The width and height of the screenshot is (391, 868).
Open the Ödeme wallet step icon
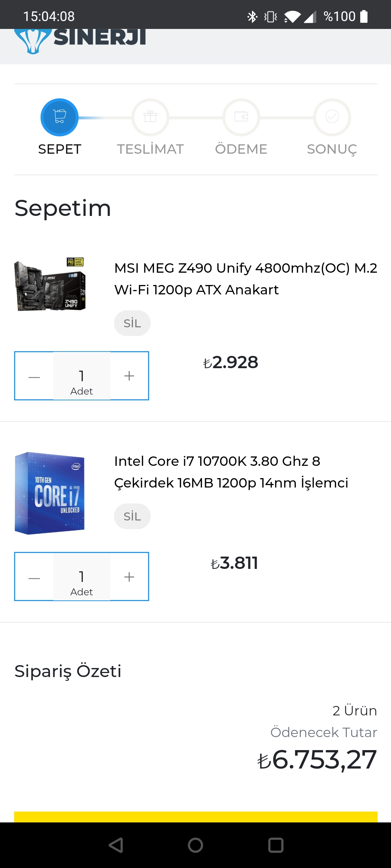[241, 117]
